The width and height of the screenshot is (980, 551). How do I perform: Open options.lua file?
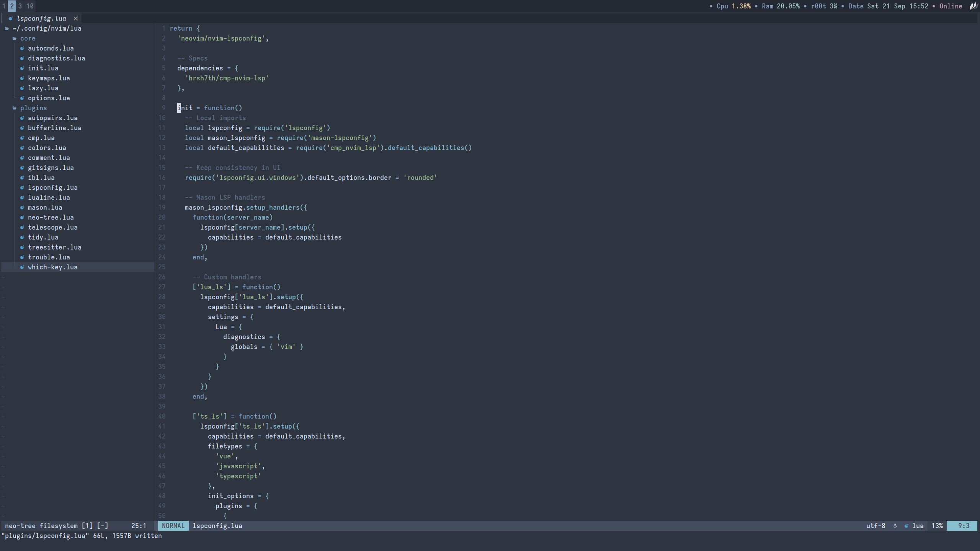(x=49, y=98)
